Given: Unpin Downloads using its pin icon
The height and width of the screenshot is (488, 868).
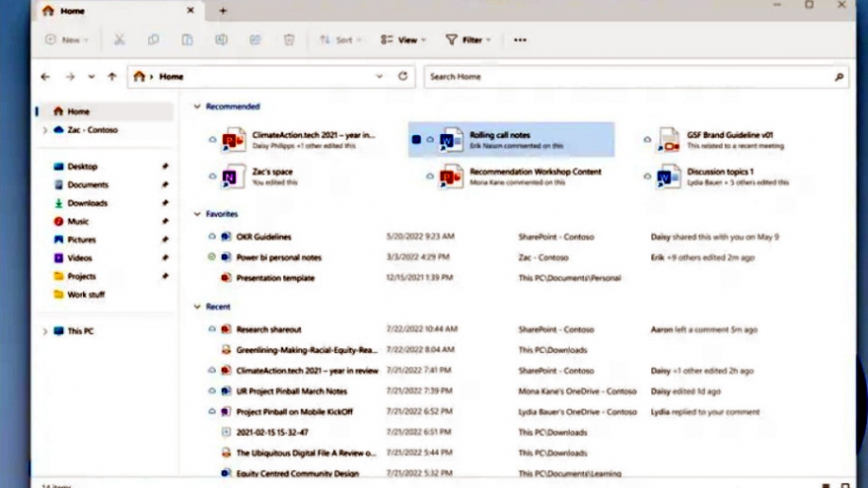Looking at the screenshot, I should coord(165,203).
